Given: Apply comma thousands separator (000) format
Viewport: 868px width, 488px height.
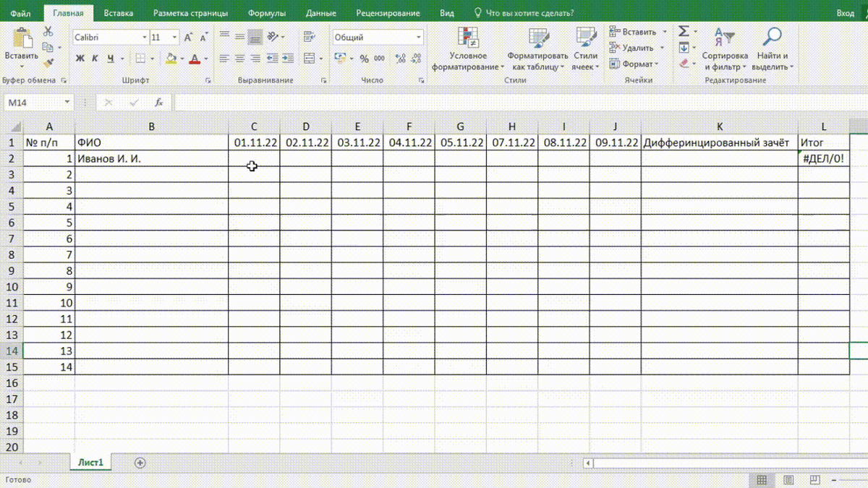Looking at the screenshot, I should (380, 59).
